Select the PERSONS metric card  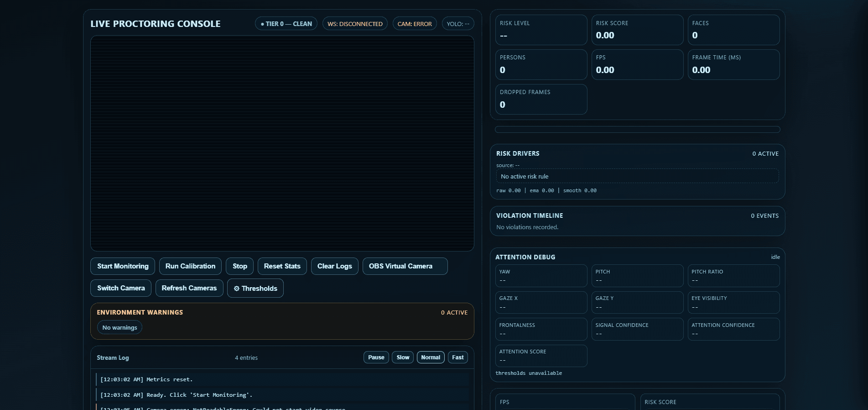541,65
